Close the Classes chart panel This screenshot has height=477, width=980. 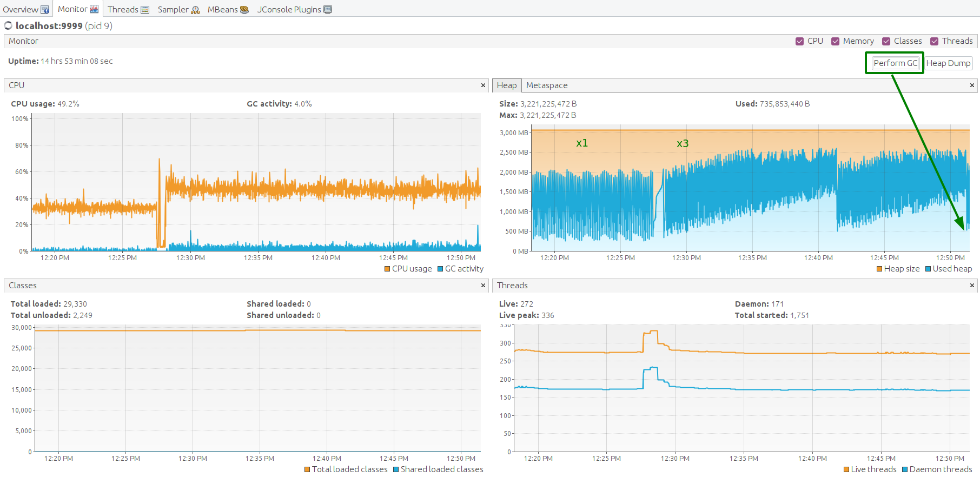[484, 286]
